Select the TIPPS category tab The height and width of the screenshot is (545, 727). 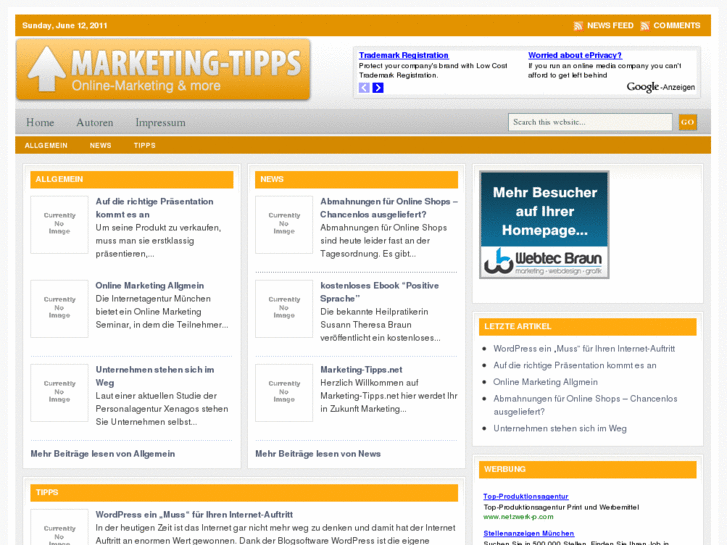(145, 146)
